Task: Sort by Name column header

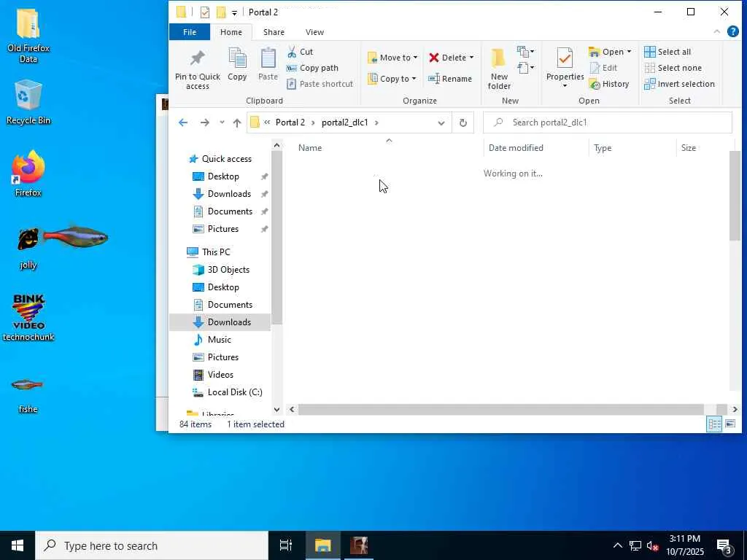Action: tap(310, 147)
